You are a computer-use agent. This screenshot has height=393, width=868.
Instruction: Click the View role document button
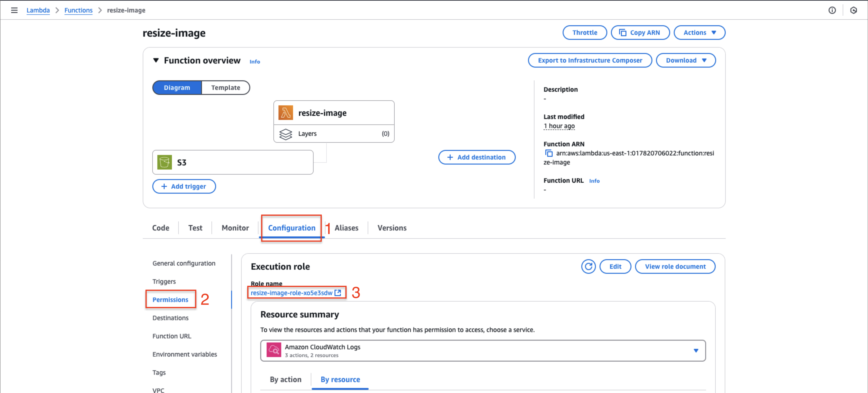coord(676,266)
